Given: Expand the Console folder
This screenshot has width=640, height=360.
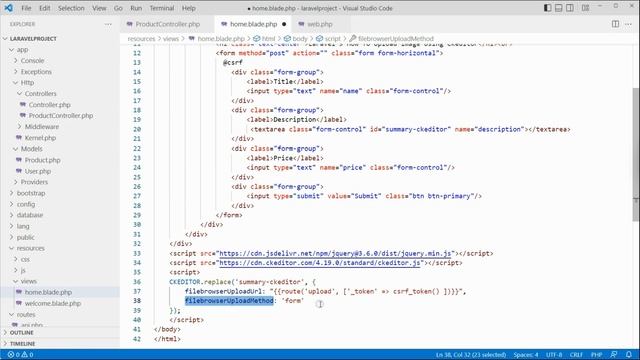Looking at the screenshot, I should click(x=32, y=60).
